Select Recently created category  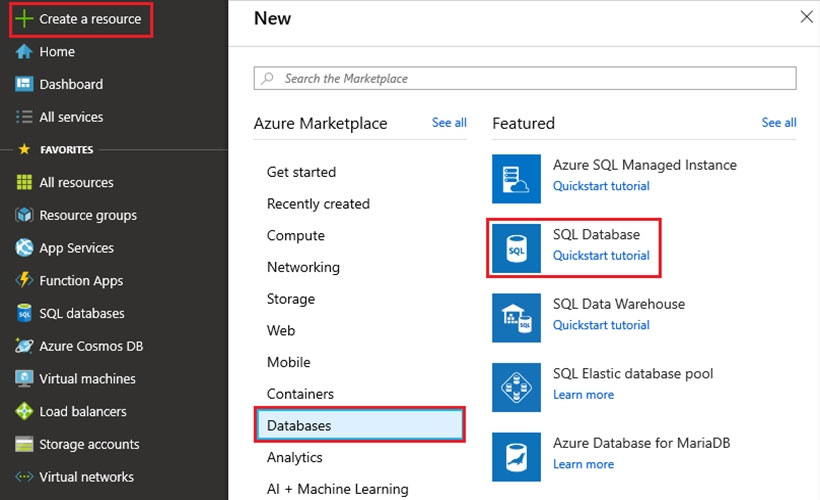(318, 203)
